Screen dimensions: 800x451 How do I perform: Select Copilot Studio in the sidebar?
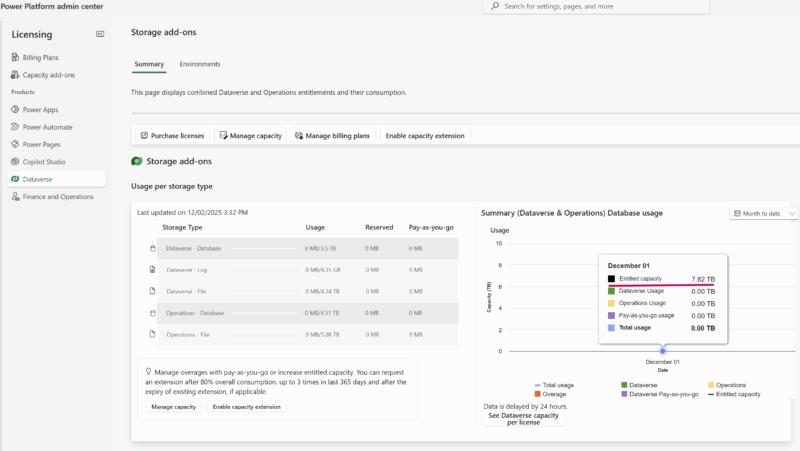44,161
